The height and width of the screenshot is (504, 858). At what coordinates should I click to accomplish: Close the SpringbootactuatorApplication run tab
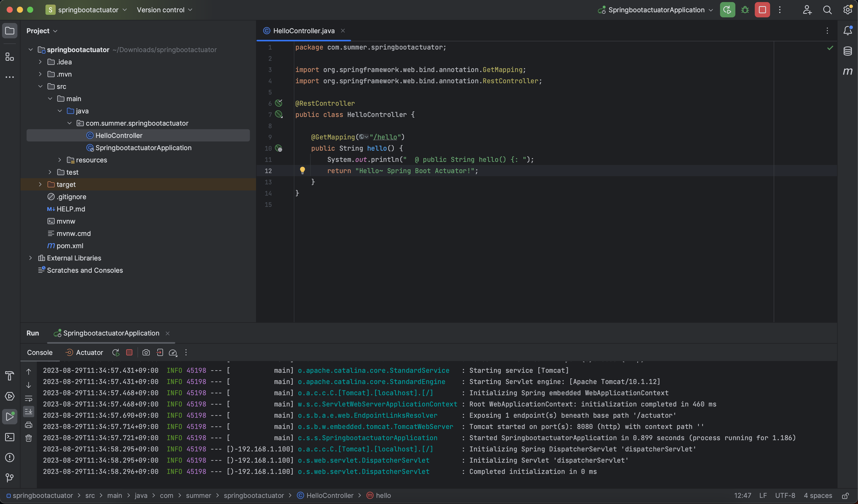point(168,333)
